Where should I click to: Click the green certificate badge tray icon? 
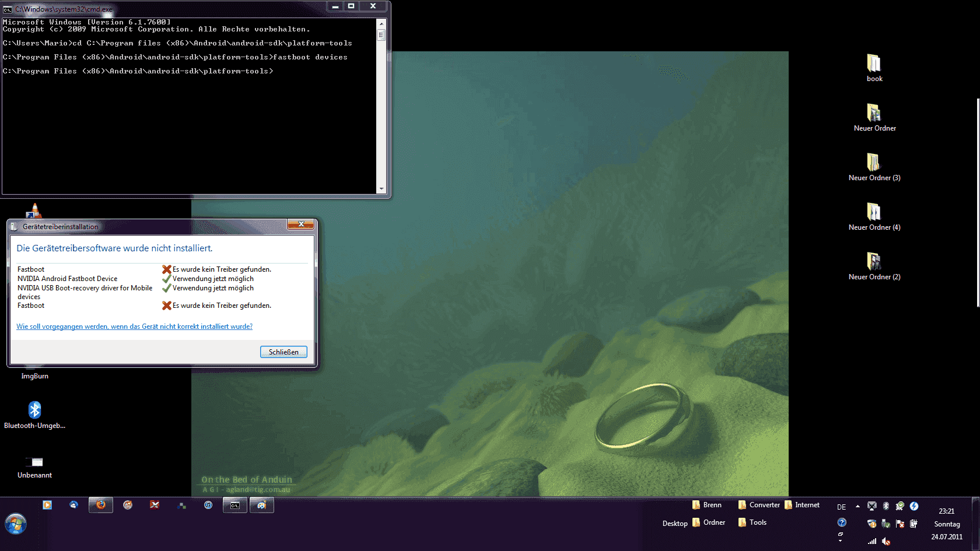900,506
